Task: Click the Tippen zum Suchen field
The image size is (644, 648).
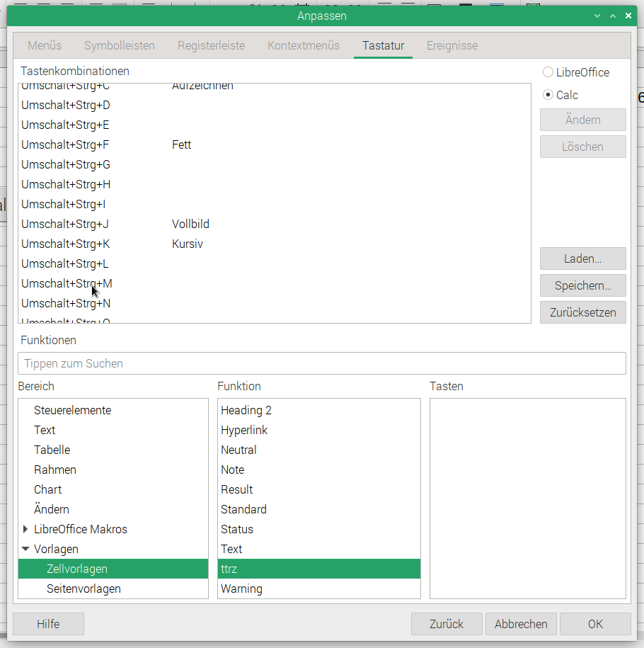Action: (x=321, y=363)
